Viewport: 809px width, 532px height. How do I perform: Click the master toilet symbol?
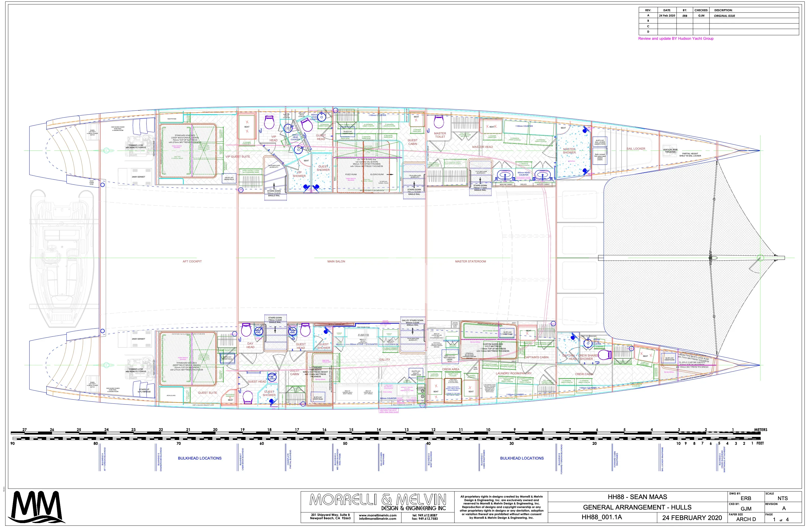tap(439, 122)
